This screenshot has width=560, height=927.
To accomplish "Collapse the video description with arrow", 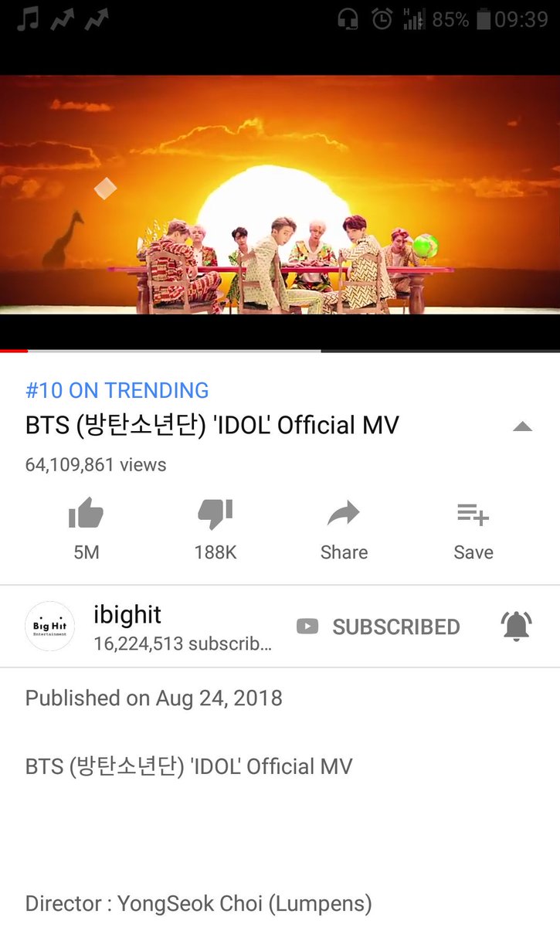I will (523, 426).
